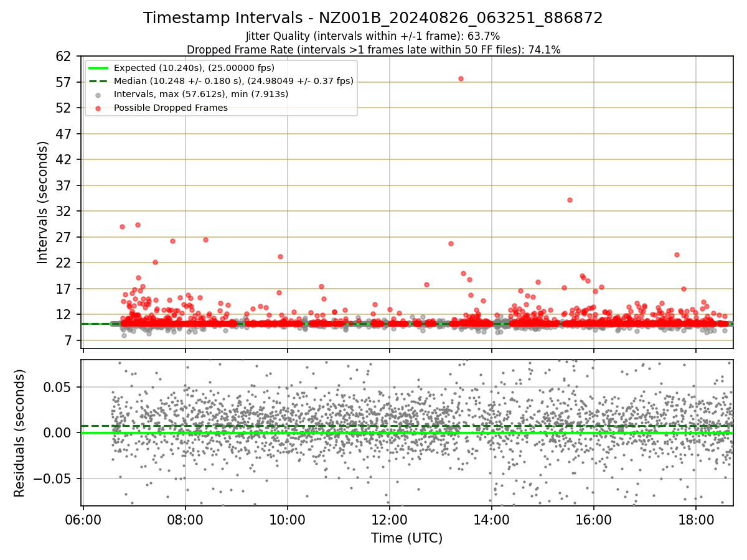Viewport: 747px width, 560px height.
Task: Click the y-axis tick label 32
Action: click(x=65, y=211)
